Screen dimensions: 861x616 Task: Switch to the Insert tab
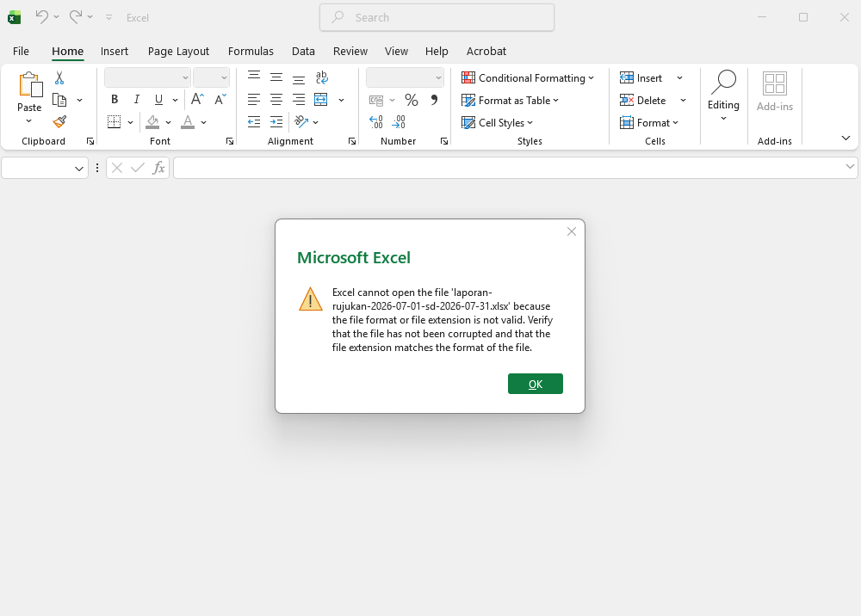pos(115,51)
